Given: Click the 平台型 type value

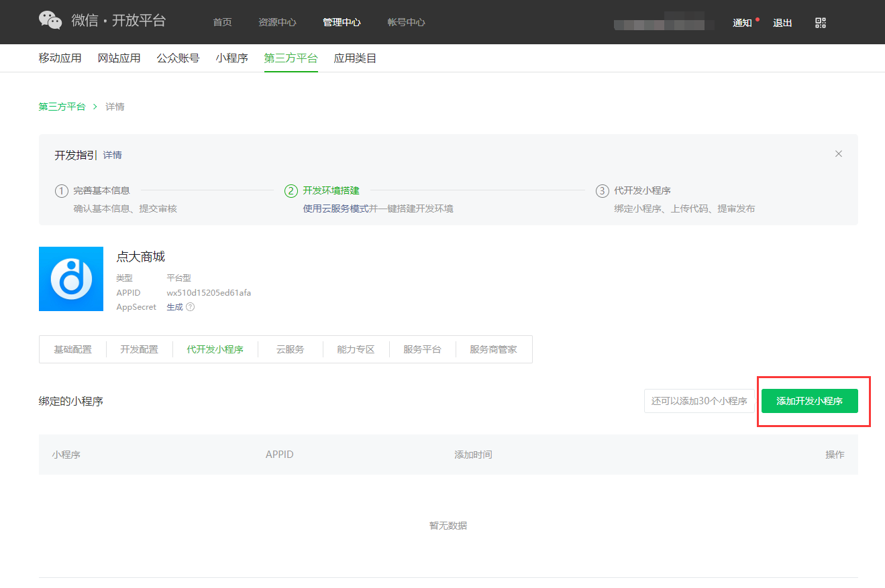Looking at the screenshot, I should [x=179, y=278].
